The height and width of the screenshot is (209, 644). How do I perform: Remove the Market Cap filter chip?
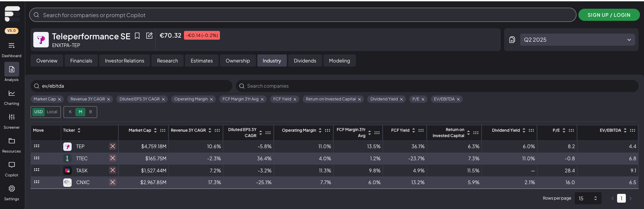click(x=60, y=99)
